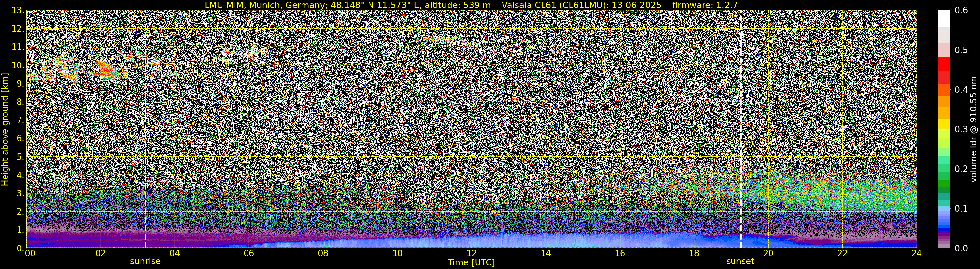The width and height of the screenshot is (980, 269).
Task: Click the red band of the colorbar
Action: pos(944,64)
